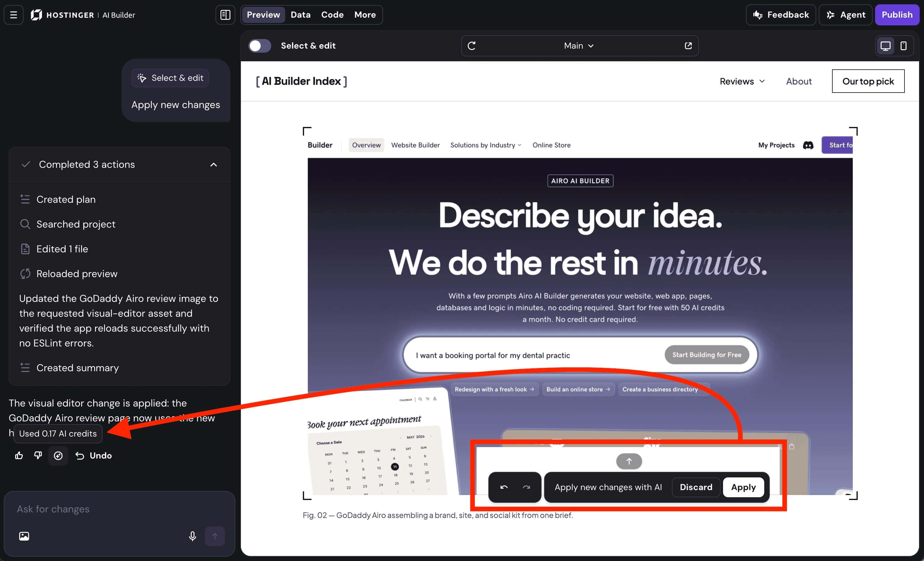Click the visual editor redo arrow
The width and height of the screenshot is (924, 561).
(526, 487)
